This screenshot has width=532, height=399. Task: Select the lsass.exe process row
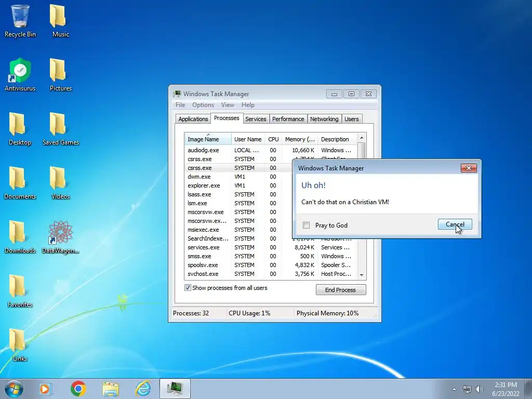(x=239, y=194)
